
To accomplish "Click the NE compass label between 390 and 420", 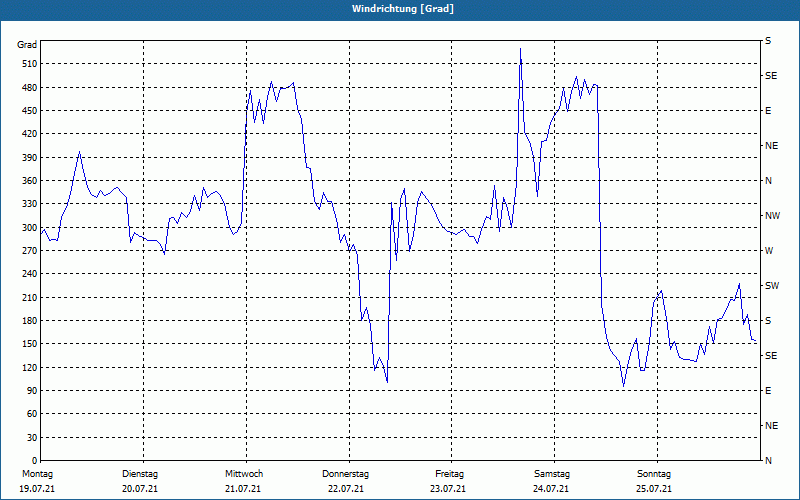I will [771, 146].
